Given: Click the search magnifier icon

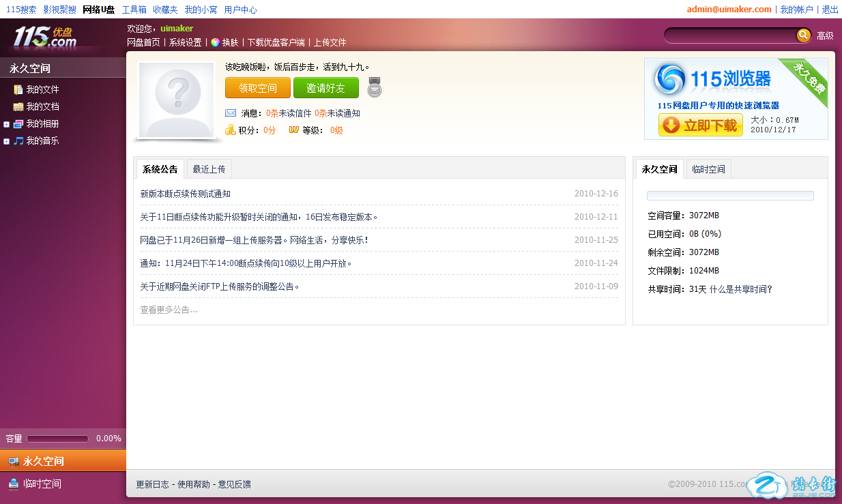Looking at the screenshot, I should pyautogui.click(x=803, y=35).
